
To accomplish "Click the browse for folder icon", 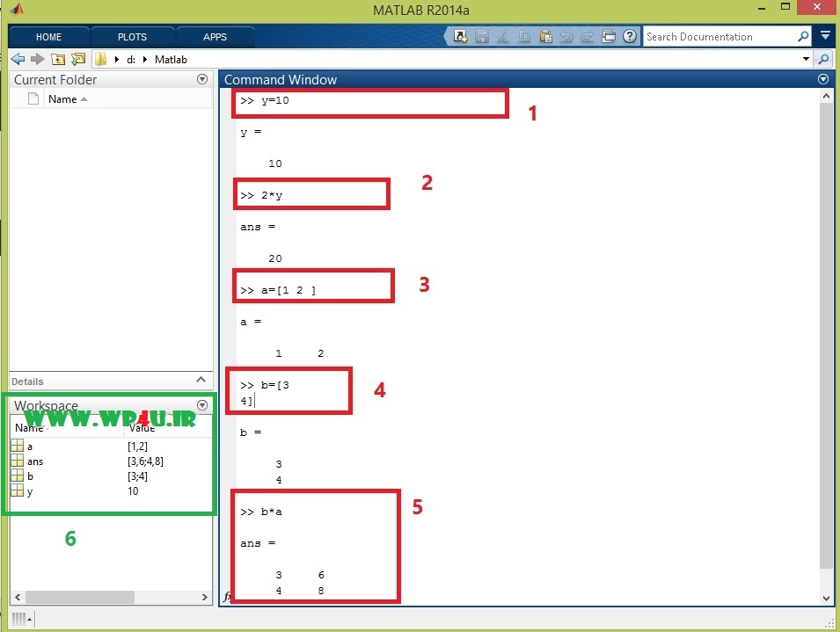I will [78, 59].
